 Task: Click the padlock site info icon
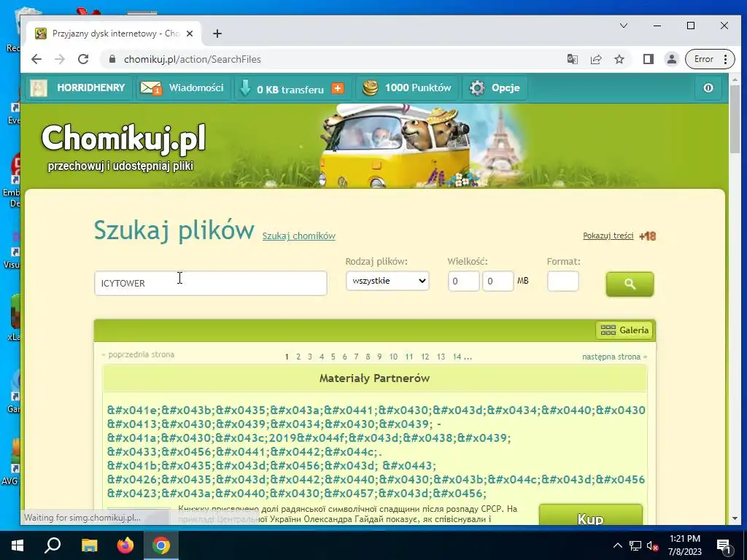click(112, 59)
